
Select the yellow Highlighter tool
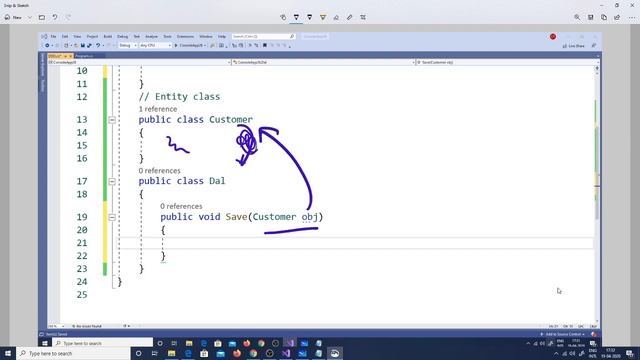click(323, 18)
